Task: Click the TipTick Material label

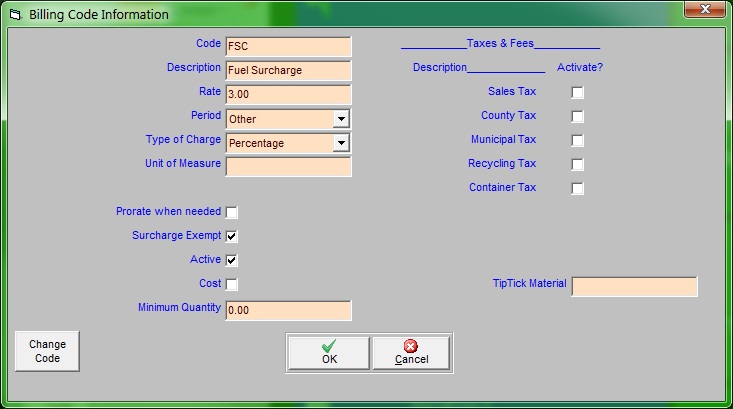Action: coord(529,283)
